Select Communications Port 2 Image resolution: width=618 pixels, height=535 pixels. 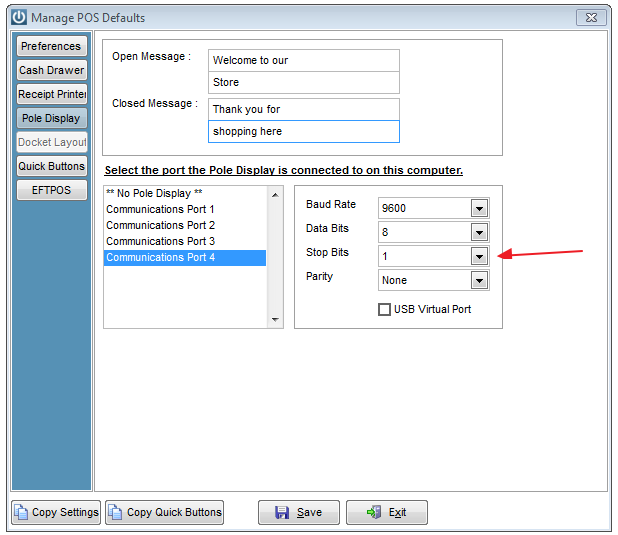click(185, 226)
